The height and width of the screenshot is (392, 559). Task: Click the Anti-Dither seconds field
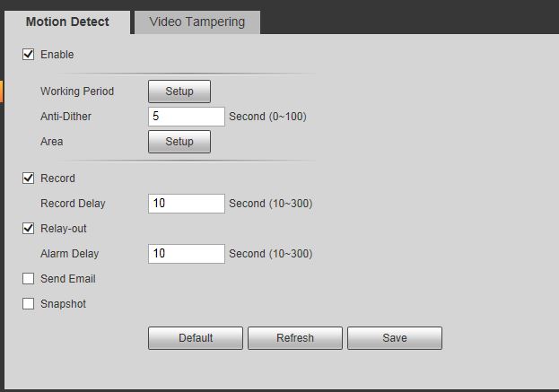coord(187,117)
